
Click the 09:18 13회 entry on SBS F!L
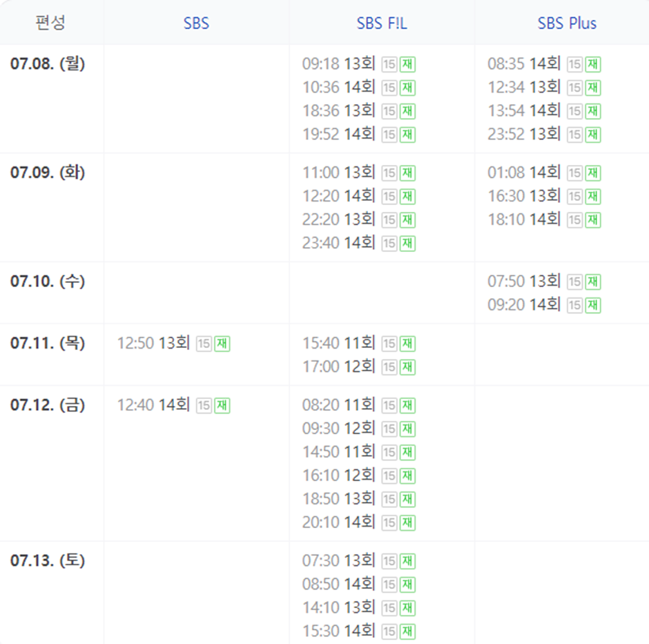(338, 64)
